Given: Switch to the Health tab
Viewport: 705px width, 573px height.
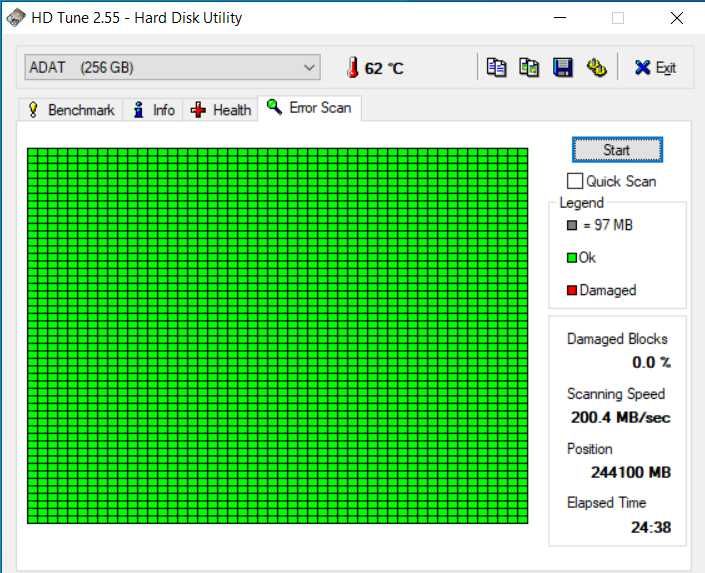Looking at the screenshot, I should 220,110.
